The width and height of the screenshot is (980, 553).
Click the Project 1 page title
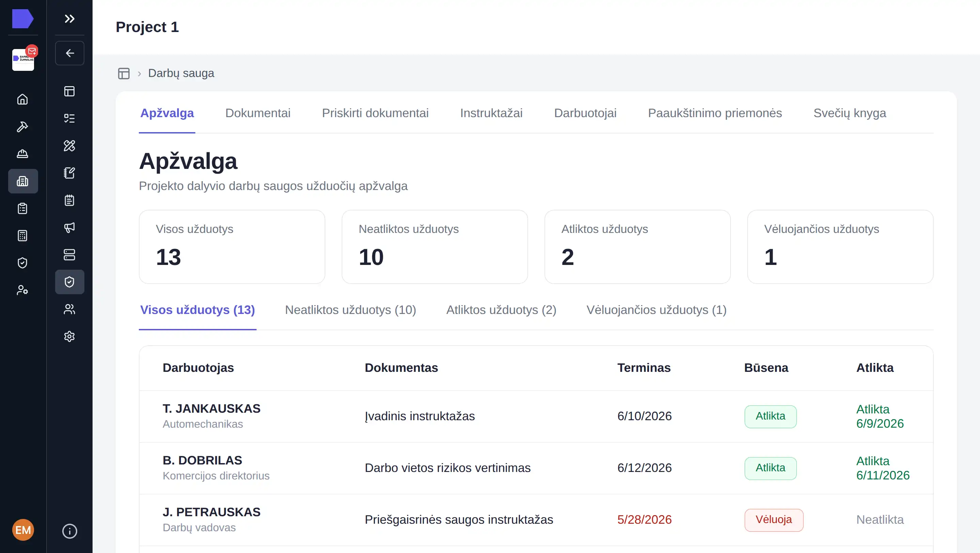point(147,27)
